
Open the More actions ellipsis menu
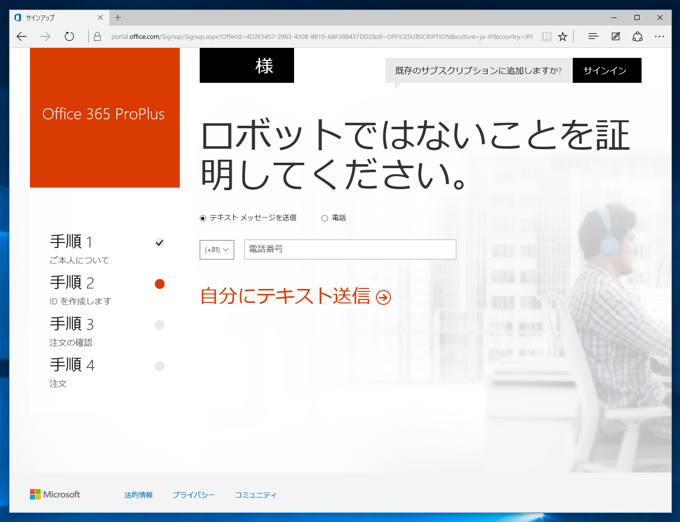[660, 37]
